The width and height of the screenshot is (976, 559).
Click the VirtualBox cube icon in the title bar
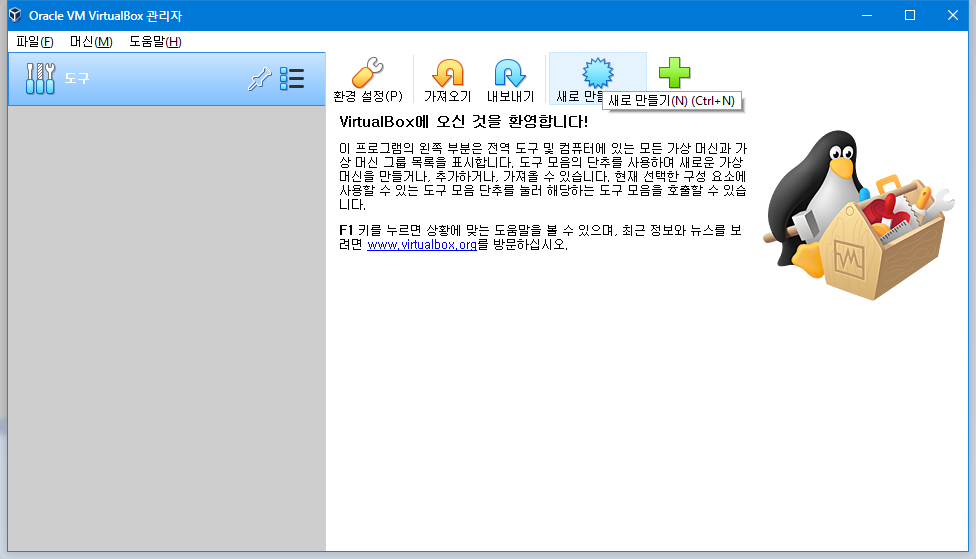point(16,15)
